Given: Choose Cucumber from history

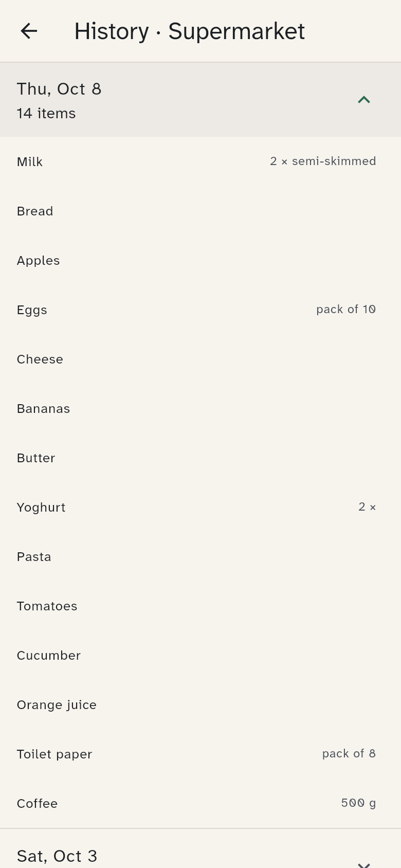Looking at the screenshot, I should [x=200, y=655].
